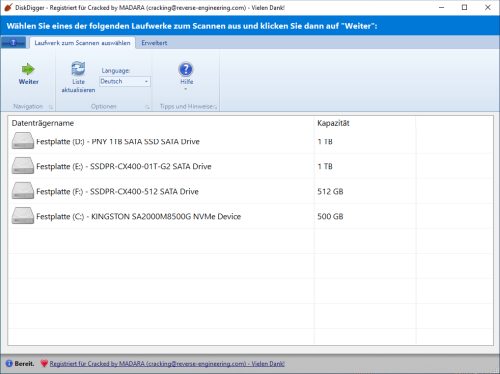Expand the Navigation group launcher
This screenshot has width=500, height=374.
point(51,107)
